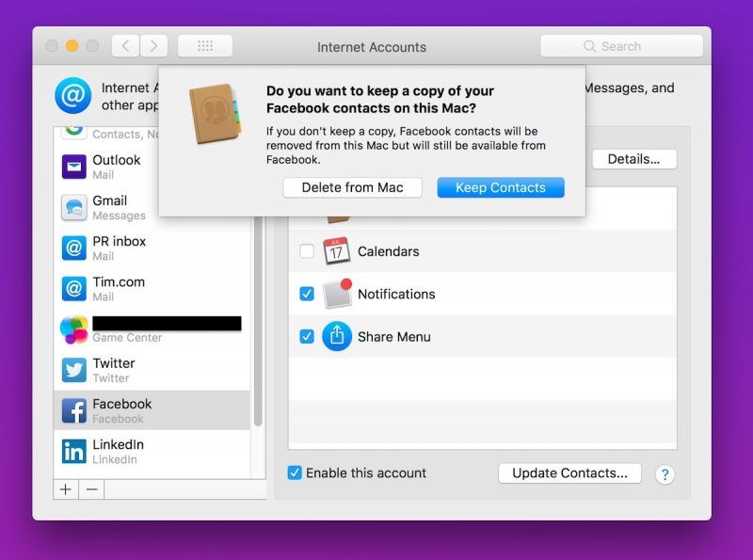Open the help question mark button
This screenshot has height=560, width=753.
tap(665, 474)
